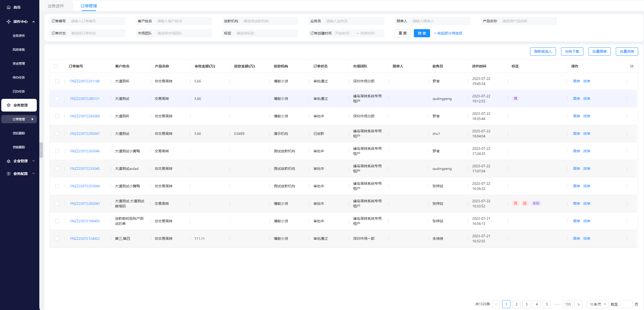Check the row for order FNZZ23072295047
The height and width of the screenshot is (310, 644).
(57, 134)
